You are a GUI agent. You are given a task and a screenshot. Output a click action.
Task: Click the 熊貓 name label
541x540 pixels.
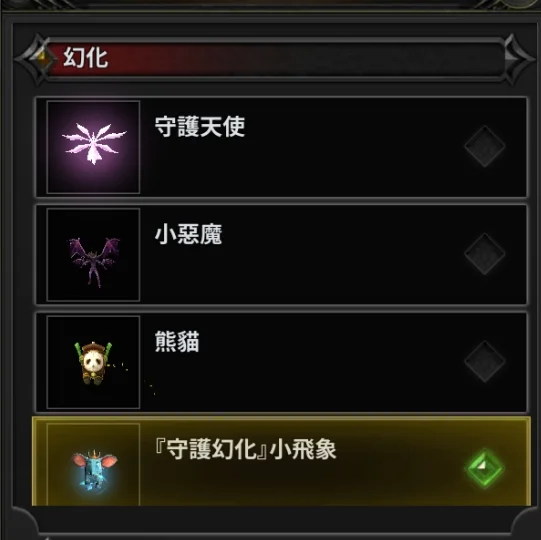(x=177, y=342)
